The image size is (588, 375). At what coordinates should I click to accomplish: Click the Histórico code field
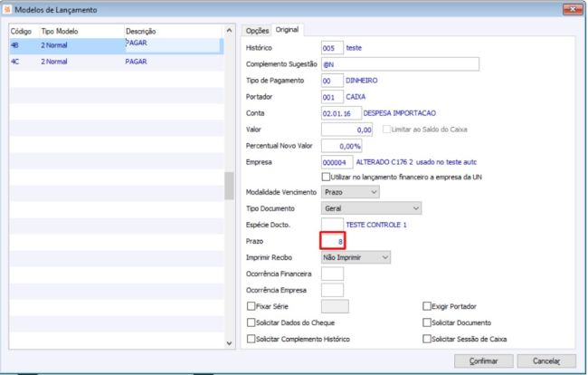[332, 48]
